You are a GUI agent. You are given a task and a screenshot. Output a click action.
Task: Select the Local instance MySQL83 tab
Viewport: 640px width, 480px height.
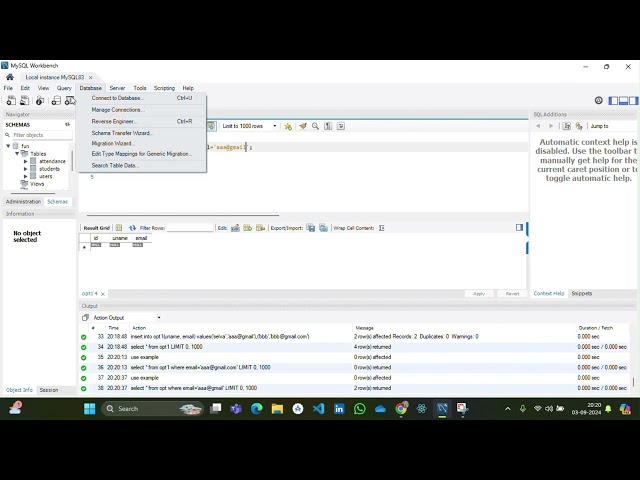click(55, 77)
